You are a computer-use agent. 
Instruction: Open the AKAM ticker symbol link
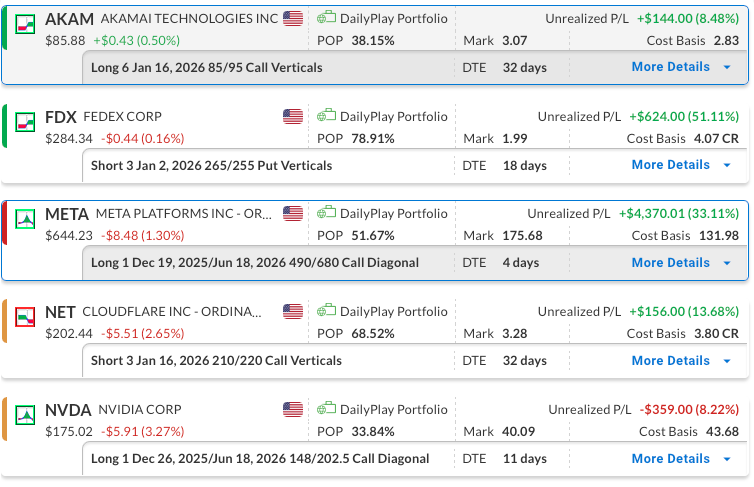click(x=70, y=20)
